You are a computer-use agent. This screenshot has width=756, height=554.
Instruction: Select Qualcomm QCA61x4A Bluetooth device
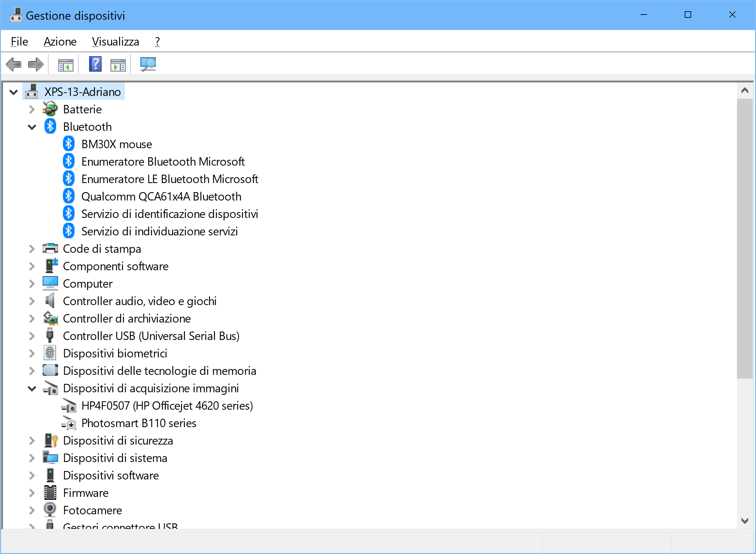click(x=161, y=197)
